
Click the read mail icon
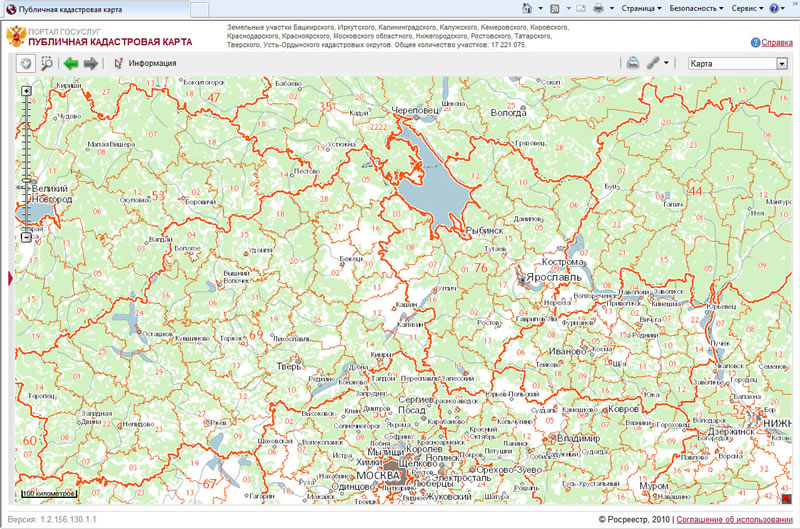(581, 8)
